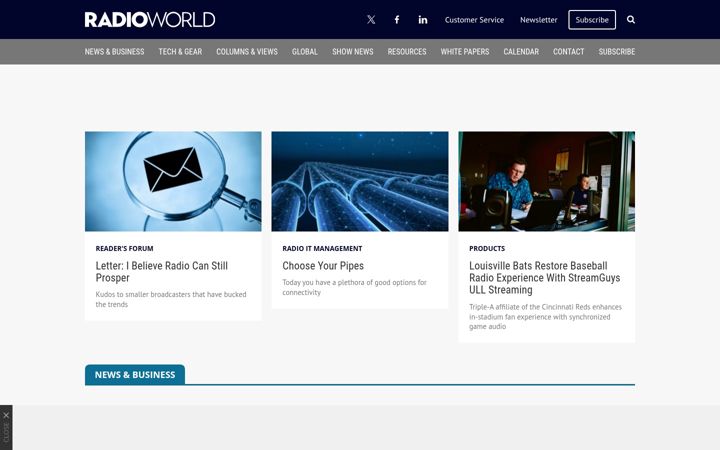Click 'Triple-A affiliate of the Cincinnati Reds' text
The height and width of the screenshot is (450, 720).
coord(546,316)
